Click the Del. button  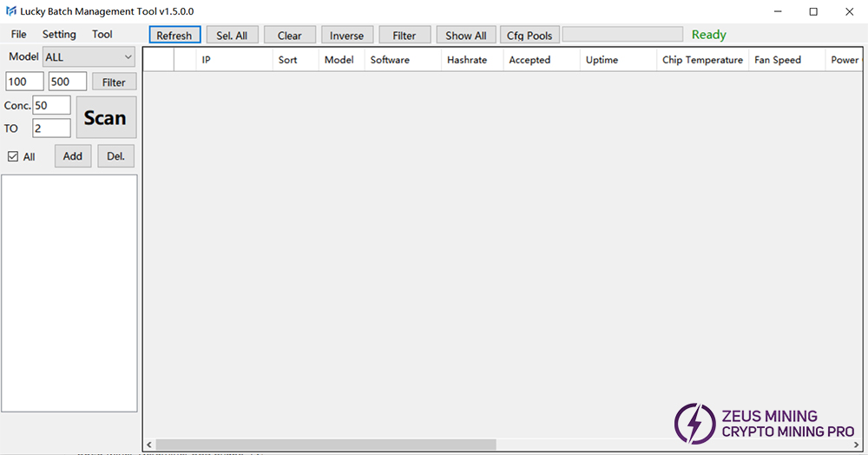[115, 156]
